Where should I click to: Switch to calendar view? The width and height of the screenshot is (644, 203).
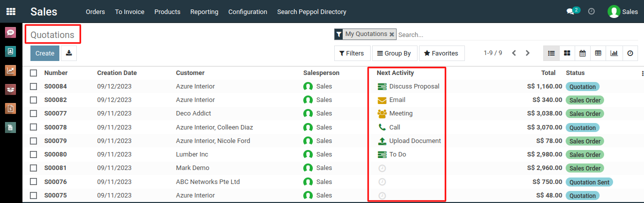[583, 53]
